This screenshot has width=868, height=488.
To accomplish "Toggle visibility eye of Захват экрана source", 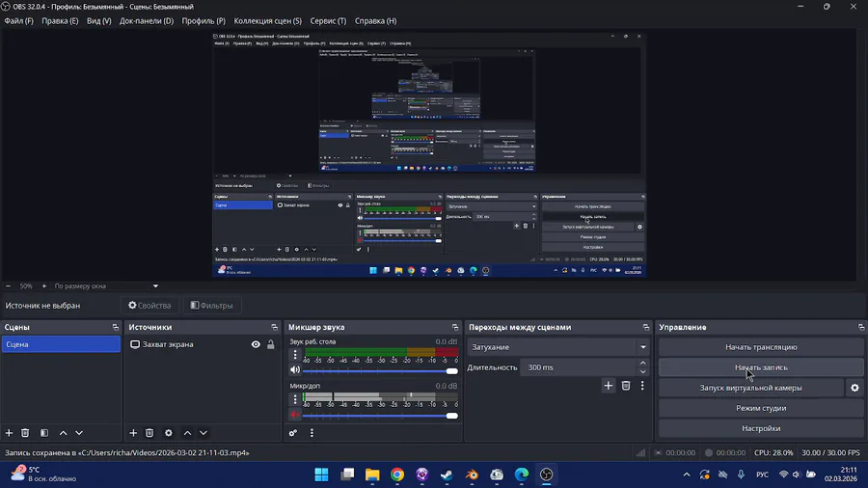I will (256, 344).
